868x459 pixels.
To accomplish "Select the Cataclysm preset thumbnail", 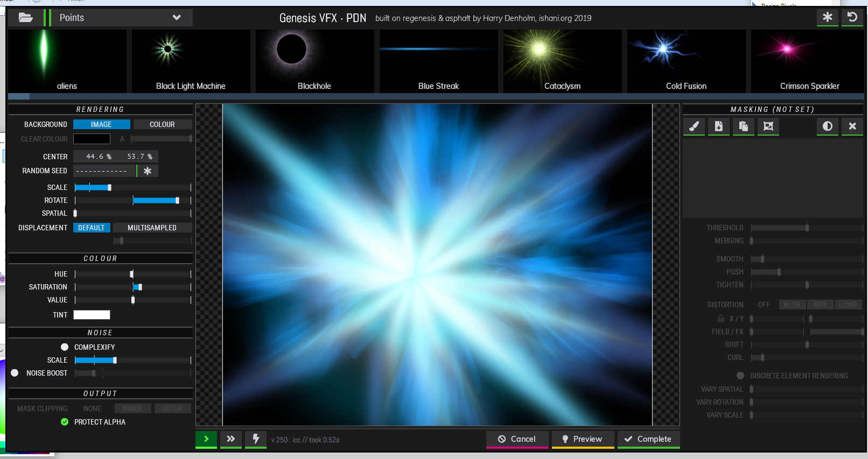I will (562, 61).
